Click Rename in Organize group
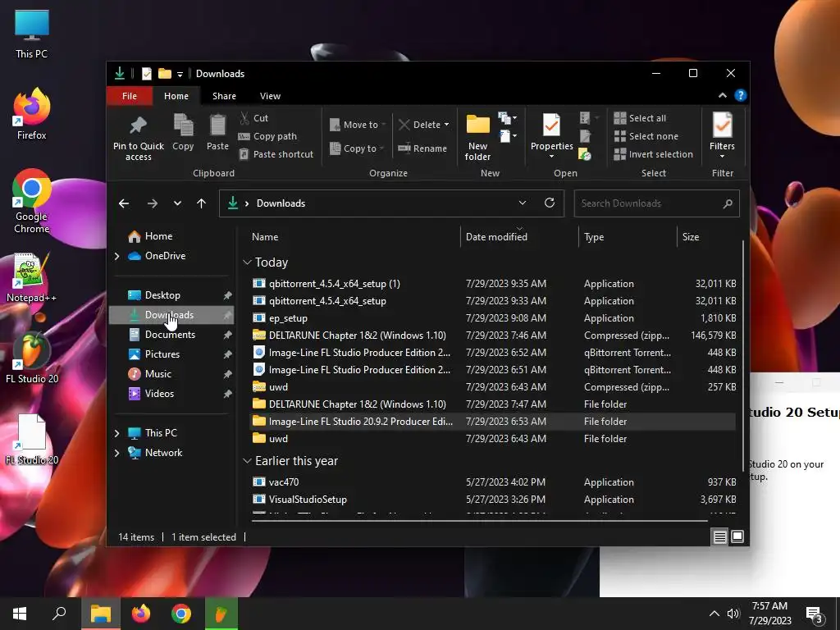 point(422,148)
